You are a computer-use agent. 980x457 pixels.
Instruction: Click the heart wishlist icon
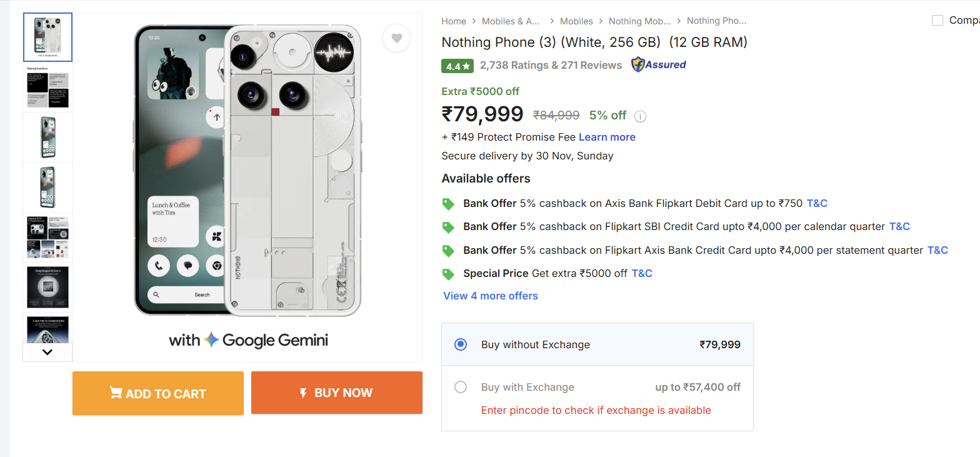396,38
